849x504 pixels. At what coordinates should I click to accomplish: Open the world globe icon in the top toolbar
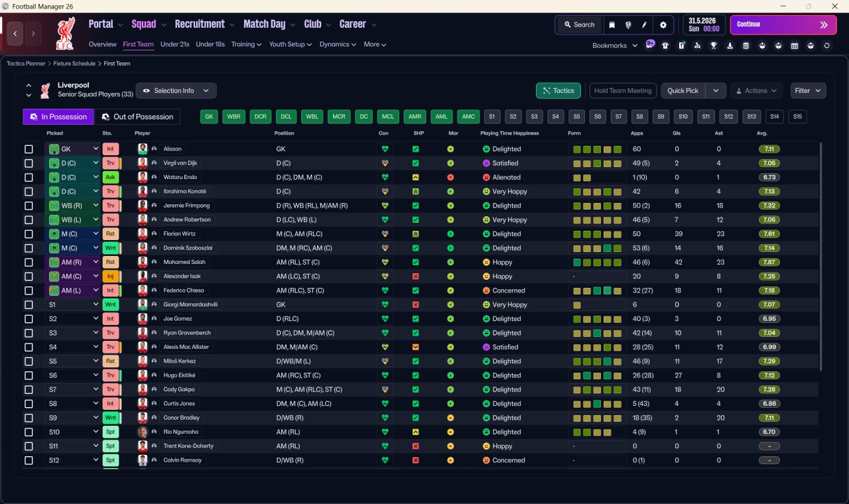pos(627,25)
